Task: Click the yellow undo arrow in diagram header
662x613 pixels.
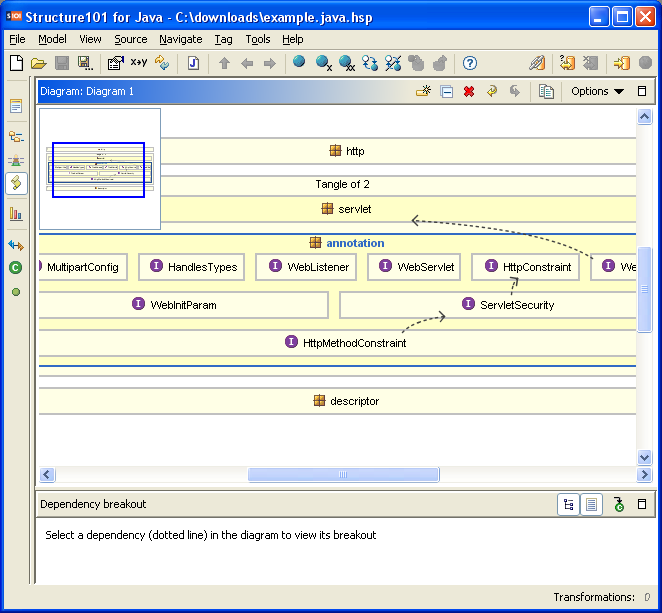Action: click(x=491, y=91)
